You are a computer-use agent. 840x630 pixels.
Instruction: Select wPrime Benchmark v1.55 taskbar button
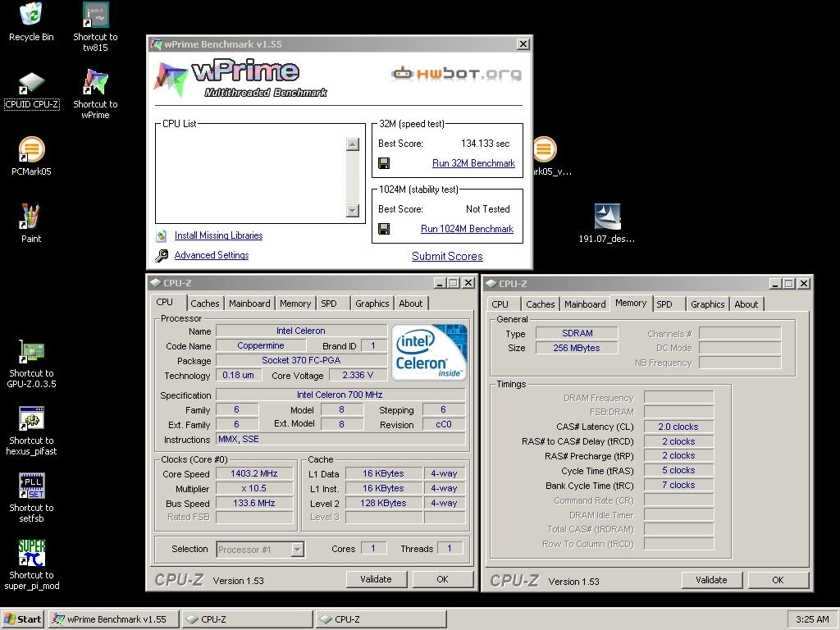pos(115,619)
